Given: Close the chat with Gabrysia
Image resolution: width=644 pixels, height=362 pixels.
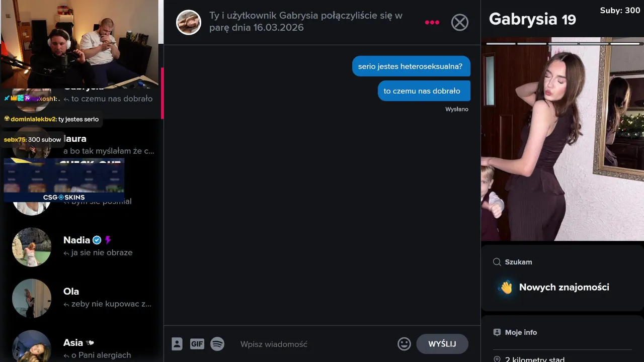Looking at the screenshot, I should [459, 22].
